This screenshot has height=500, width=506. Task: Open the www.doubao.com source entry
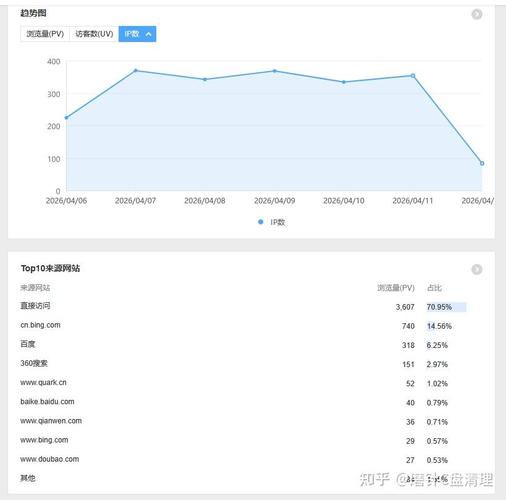click(50, 459)
